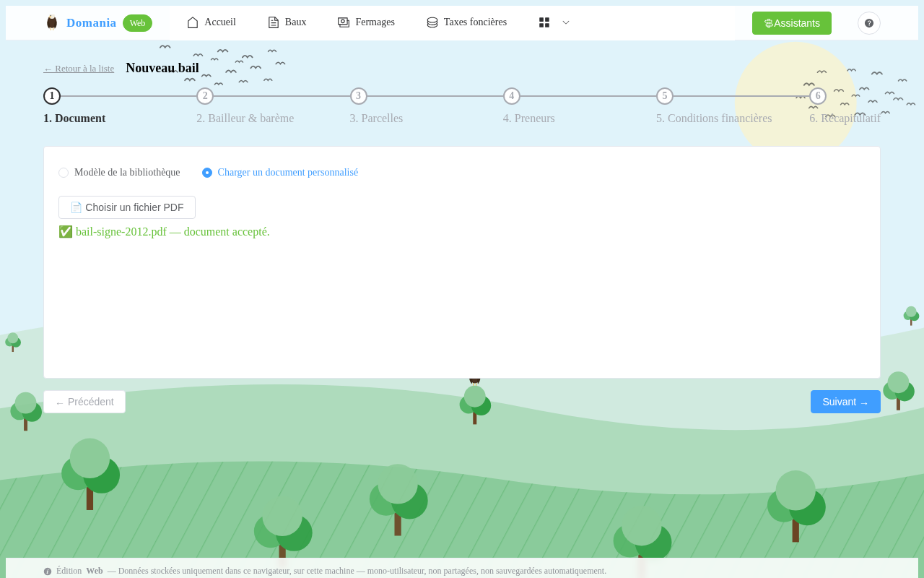Open the Fermages menu item
Viewport: 924px width, 578px height.
click(366, 22)
